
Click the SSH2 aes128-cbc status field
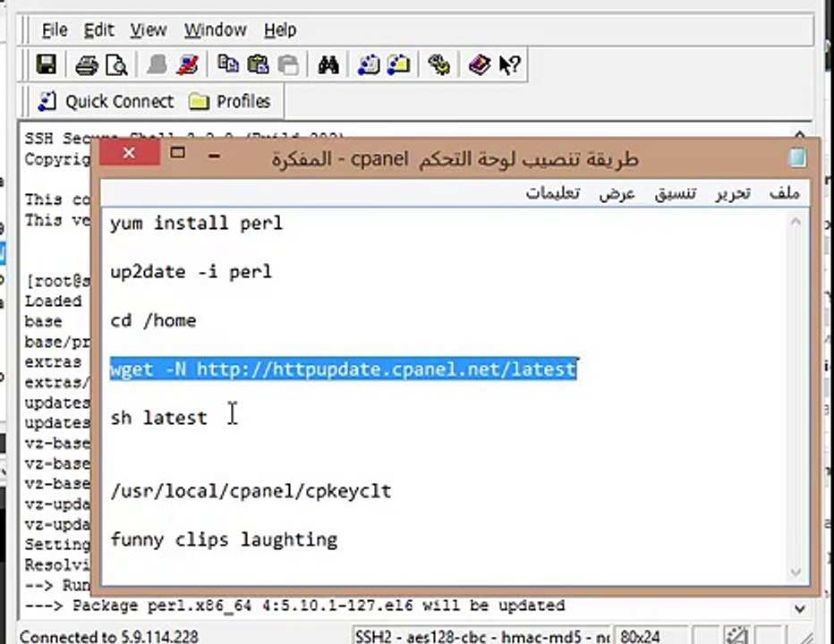(x=481, y=635)
